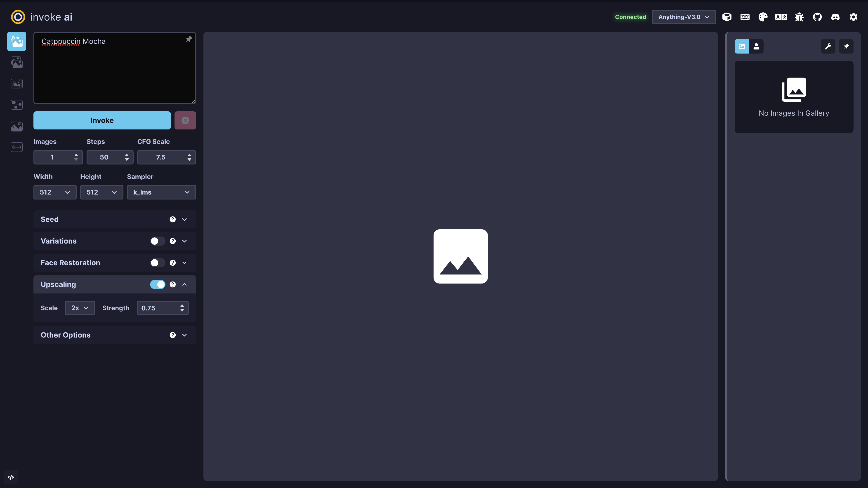Show generated result images in gallery
This screenshot has height=488, width=868.
coord(742,47)
